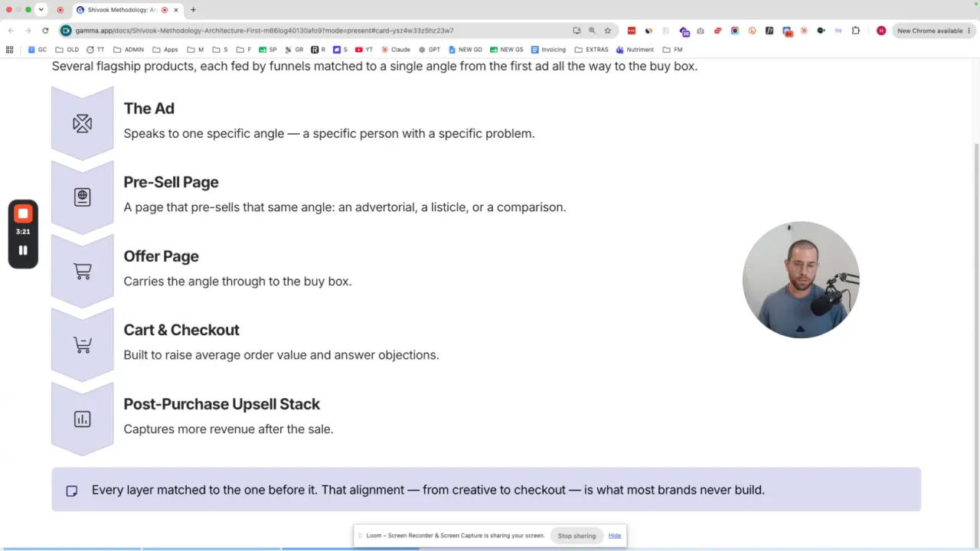Open the Apps grid in bookmarks bar

pos(9,50)
